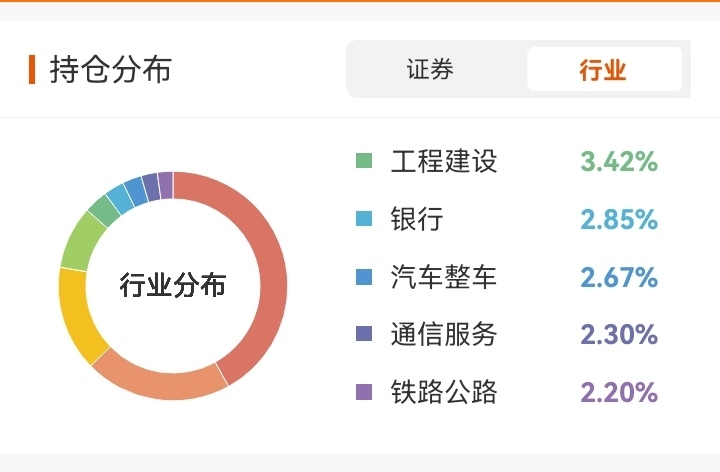Tap the 2.85% percentage value
This screenshot has height=472, width=720.
click(619, 218)
